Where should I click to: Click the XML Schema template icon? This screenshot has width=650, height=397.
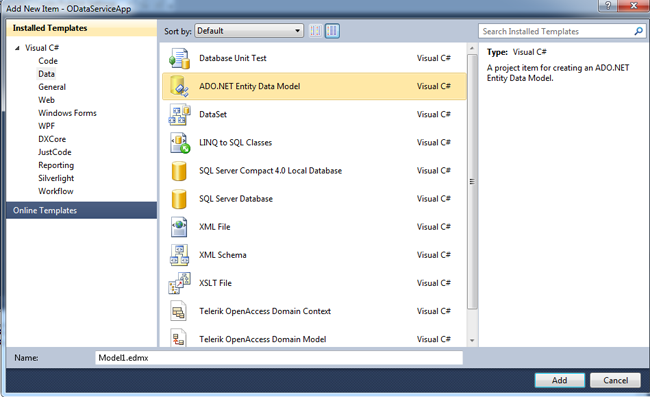click(179, 255)
